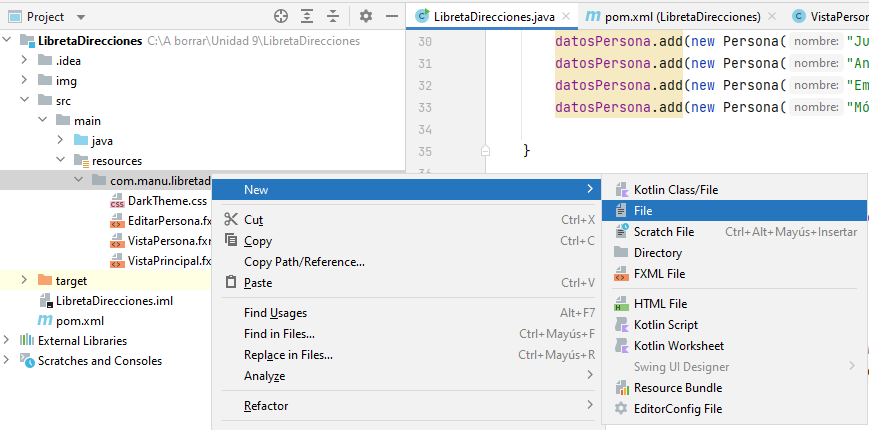869x430 pixels.
Task: Select the resources folder icon
Action: tap(81, 161)
